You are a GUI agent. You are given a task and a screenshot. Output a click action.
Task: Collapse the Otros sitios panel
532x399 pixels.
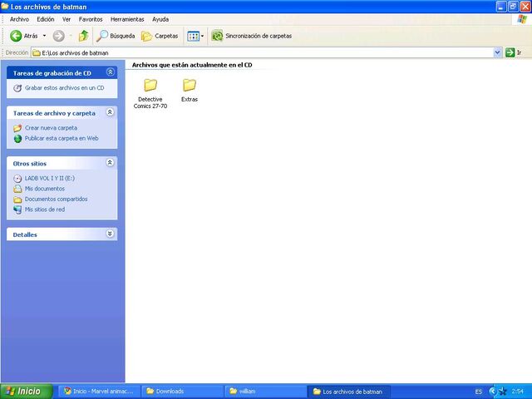111,163
